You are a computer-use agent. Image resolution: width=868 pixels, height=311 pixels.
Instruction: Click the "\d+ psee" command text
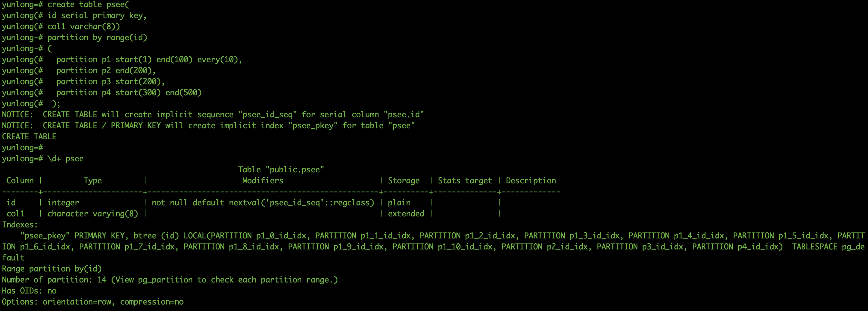[66, 158]
